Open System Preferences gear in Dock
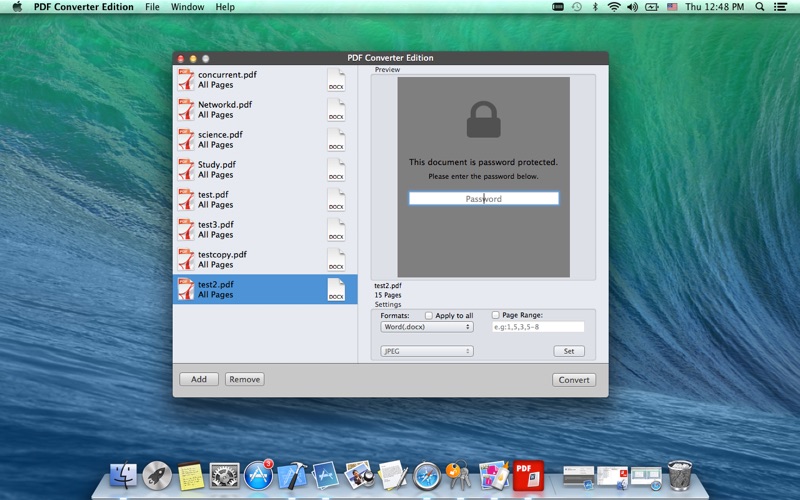This screenshot has height=500, width=800. coord(224,476)
